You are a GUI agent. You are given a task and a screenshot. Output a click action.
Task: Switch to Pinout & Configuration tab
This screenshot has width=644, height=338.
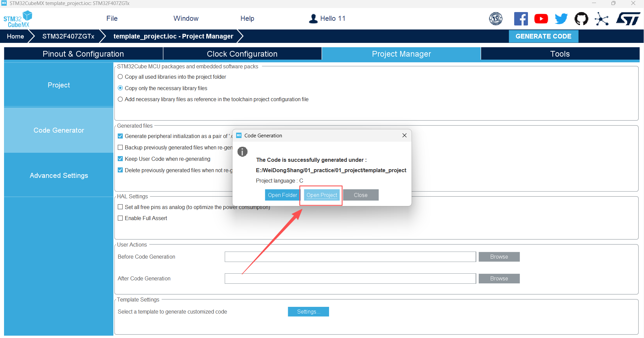point(83,54)
